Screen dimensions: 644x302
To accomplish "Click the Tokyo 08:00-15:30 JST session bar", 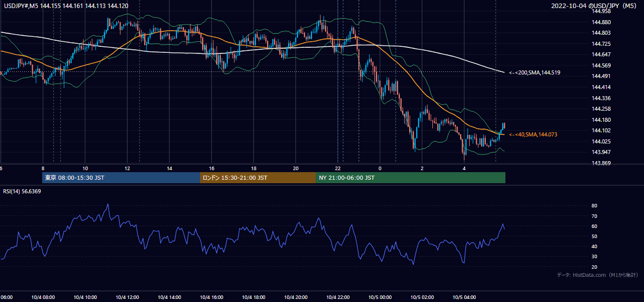I will tap(121, 178).
